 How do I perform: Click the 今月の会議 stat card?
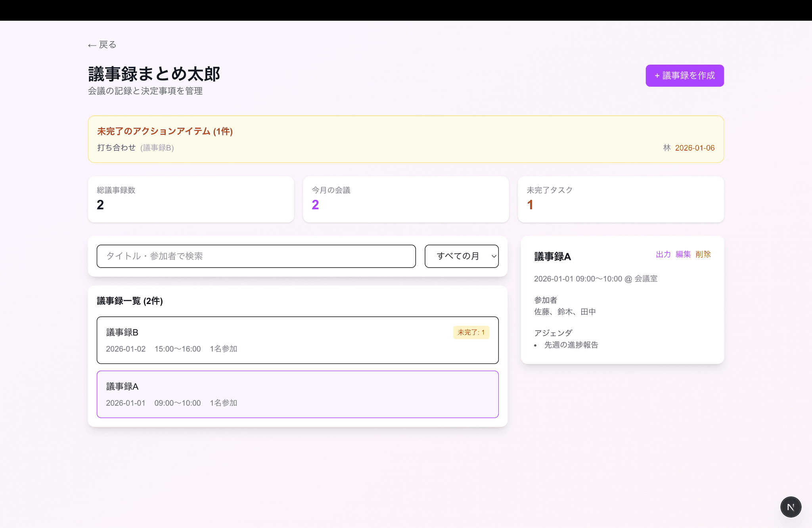(x=406, y=199)
